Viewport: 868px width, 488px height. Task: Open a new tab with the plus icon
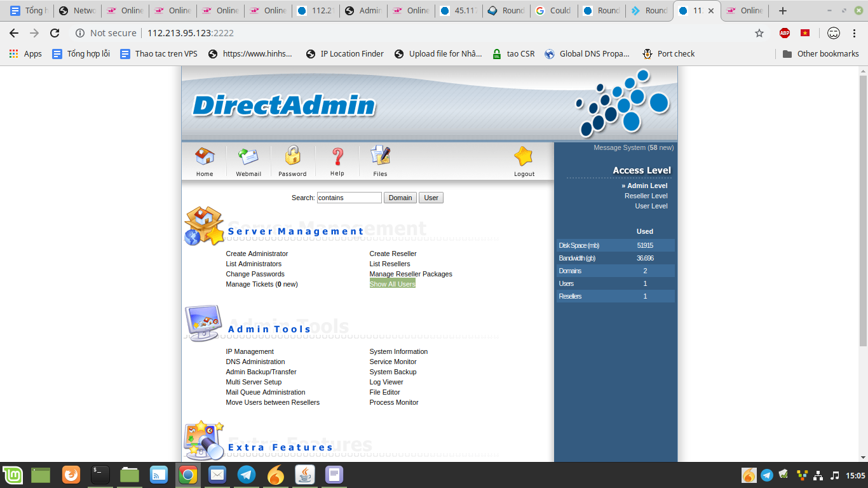coord(783,11)
